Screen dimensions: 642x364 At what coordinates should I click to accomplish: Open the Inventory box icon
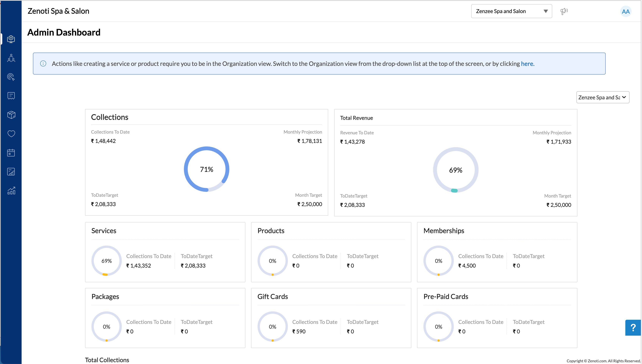11,115
